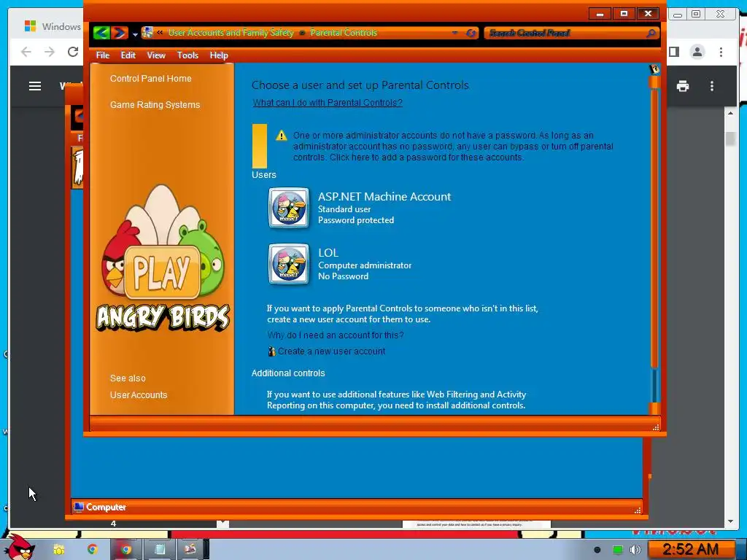Click the volume speaker tray icon
The width and height of the screenshot is (747, 560).
pyautogui.click(x=635, y=550)
